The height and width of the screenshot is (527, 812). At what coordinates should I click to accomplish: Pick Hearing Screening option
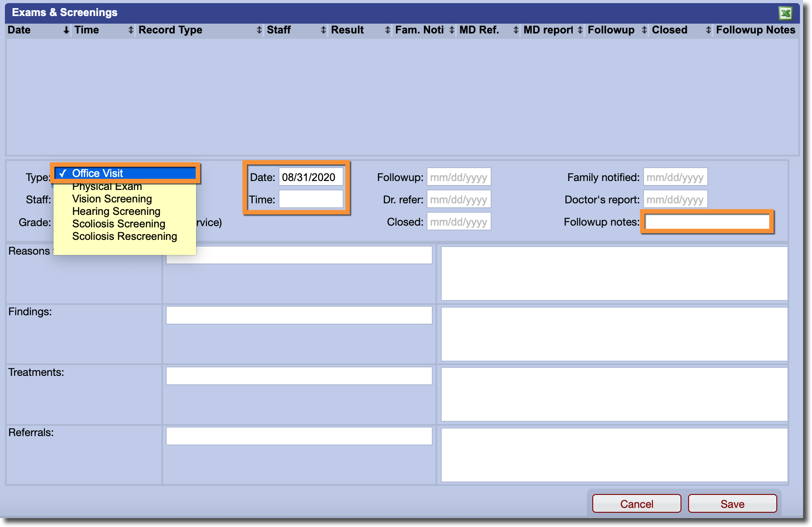point(116,211)
